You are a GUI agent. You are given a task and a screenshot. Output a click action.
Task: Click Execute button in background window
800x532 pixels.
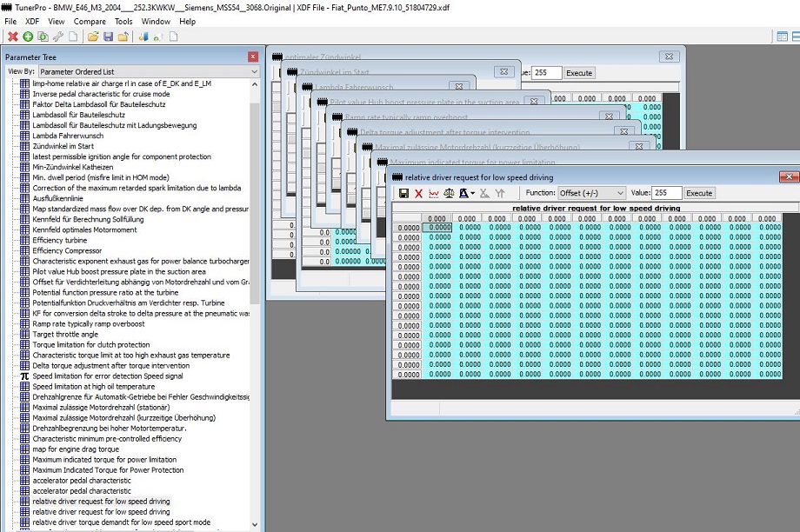click(x=579, y=73)
